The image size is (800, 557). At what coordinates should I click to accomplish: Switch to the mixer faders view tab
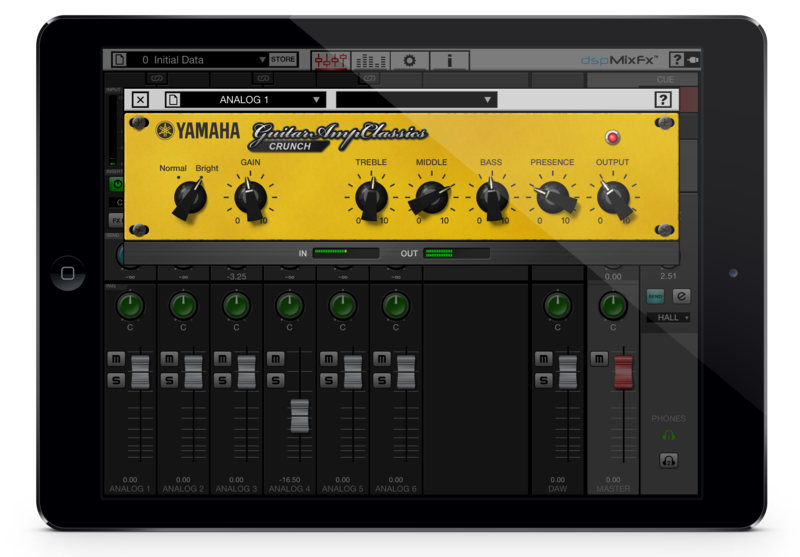pyautogui.click(x=331, y=61)
